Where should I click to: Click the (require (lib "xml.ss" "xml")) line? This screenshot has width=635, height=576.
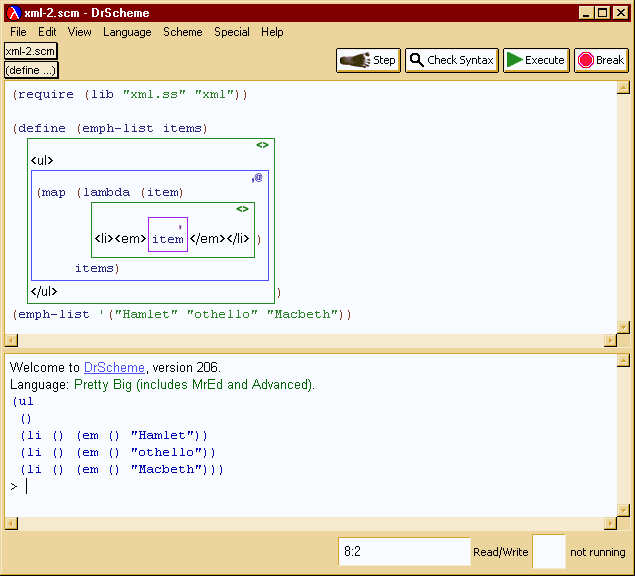pos(130,94)
